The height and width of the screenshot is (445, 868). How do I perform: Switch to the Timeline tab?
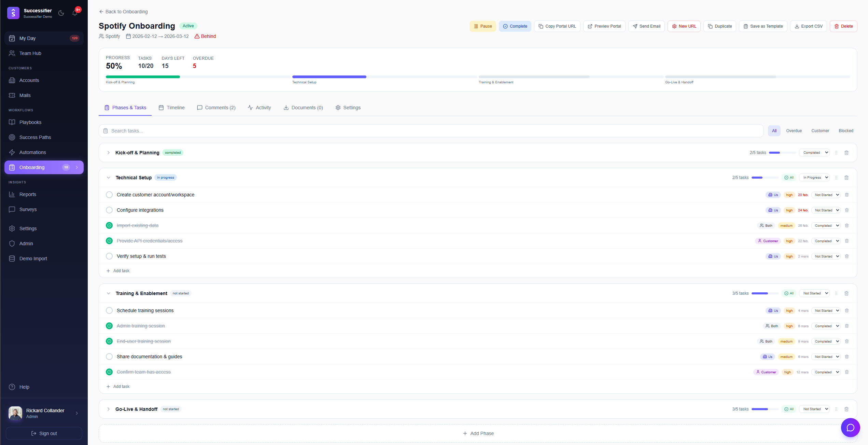[172, 108]
